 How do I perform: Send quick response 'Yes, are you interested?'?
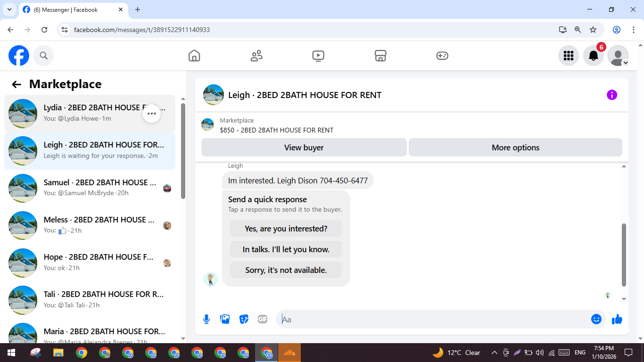(x=286, y=229)
